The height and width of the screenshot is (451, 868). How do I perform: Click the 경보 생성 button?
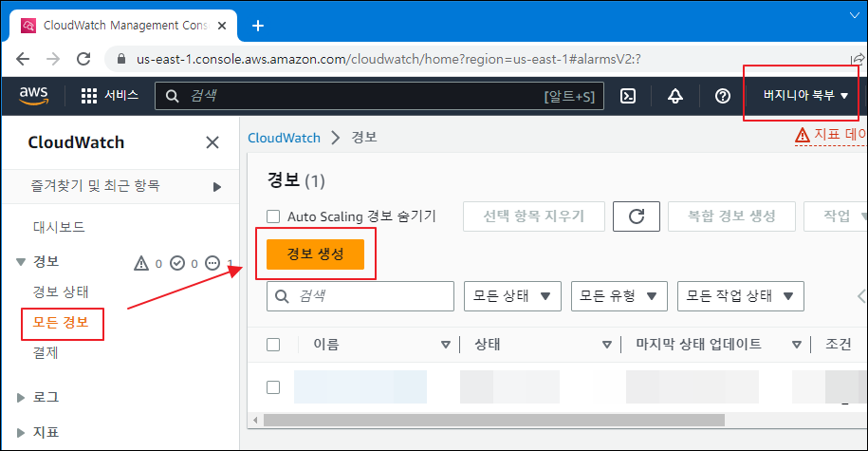pyautogui.click(x=315, y=254)
